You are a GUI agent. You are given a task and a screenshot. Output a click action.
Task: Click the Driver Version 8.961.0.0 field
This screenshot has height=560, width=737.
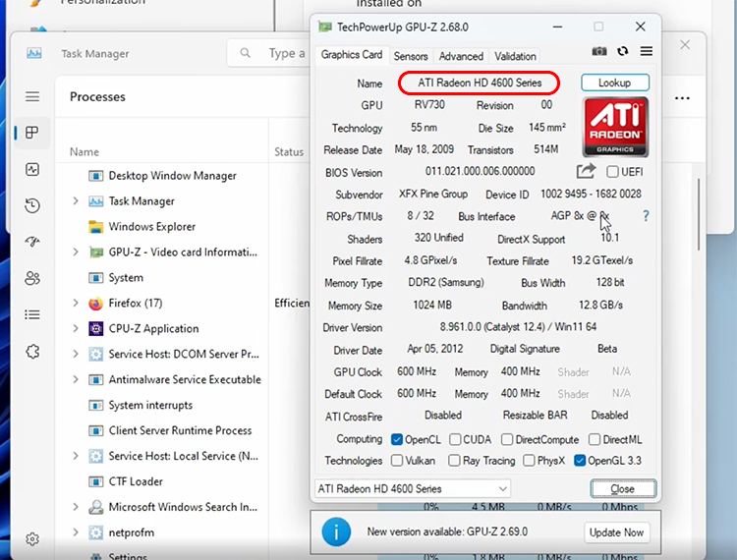click(518, 326)
